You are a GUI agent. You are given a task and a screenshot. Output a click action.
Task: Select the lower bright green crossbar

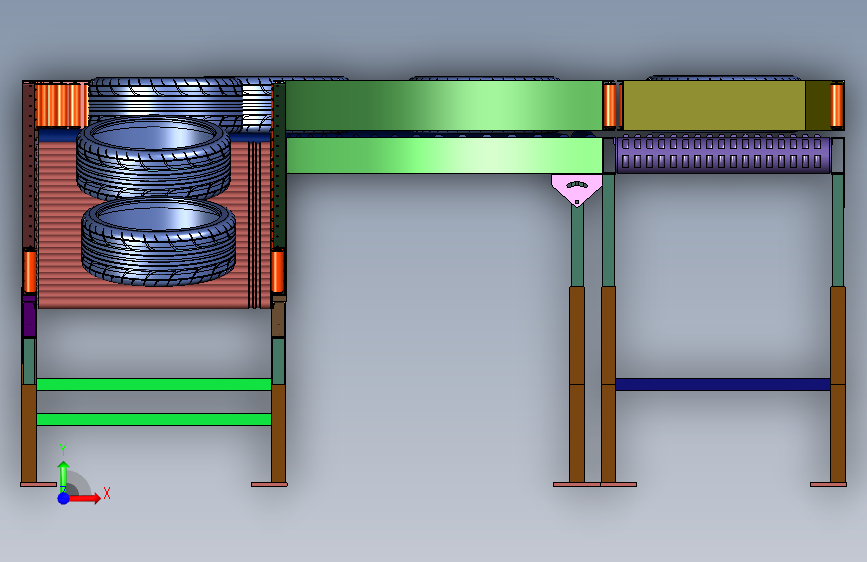pos(154,419)
